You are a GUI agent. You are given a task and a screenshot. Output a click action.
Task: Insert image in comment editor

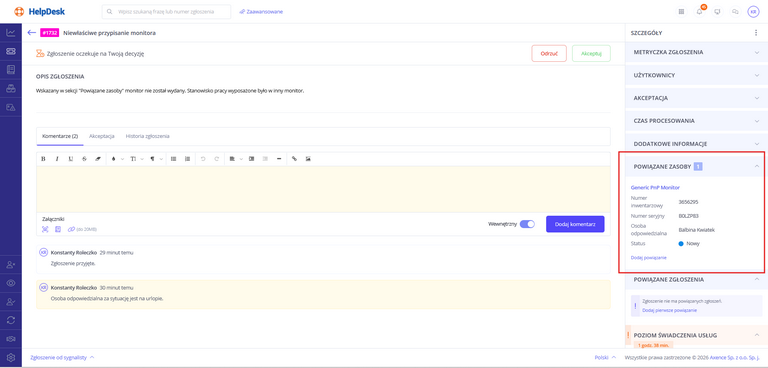(308, 159)
